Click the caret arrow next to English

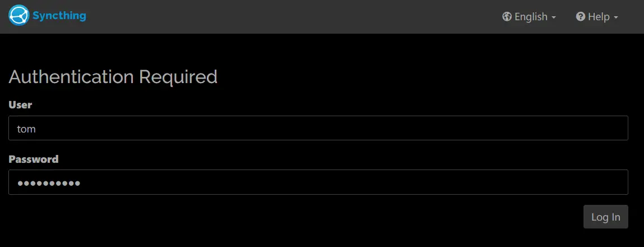pyautogui.click(x=554, y=18)
